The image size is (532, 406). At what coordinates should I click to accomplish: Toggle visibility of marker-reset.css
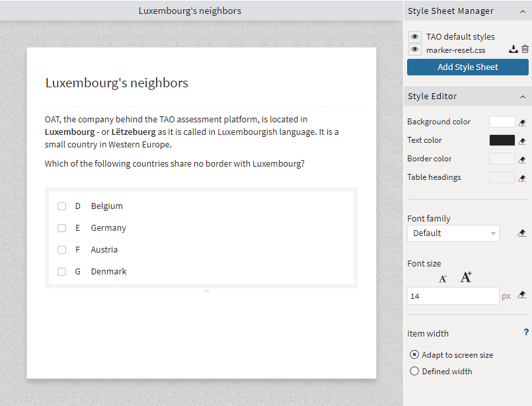point(414,50)
